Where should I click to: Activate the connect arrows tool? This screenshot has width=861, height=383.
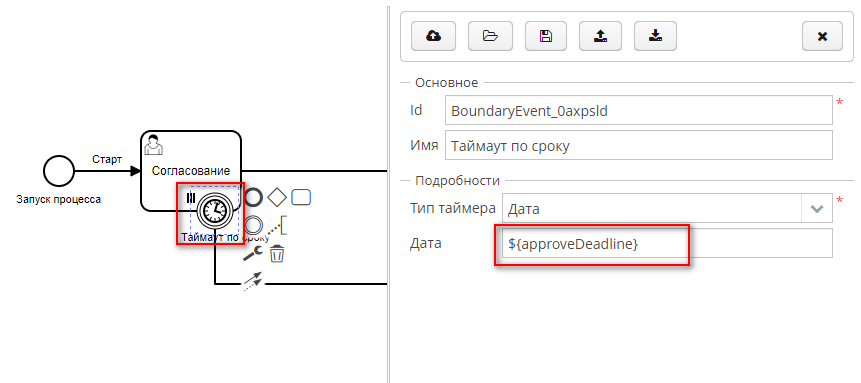point(253,280)
